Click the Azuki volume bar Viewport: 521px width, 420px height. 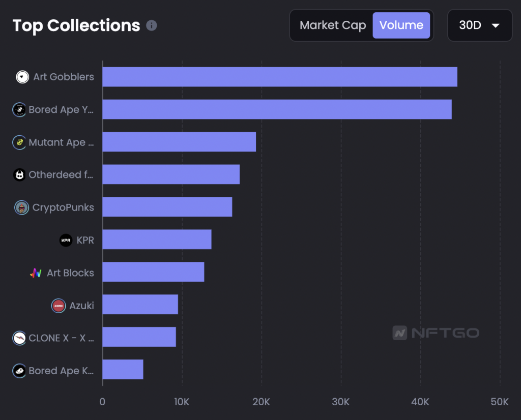[x=140, y=305]
